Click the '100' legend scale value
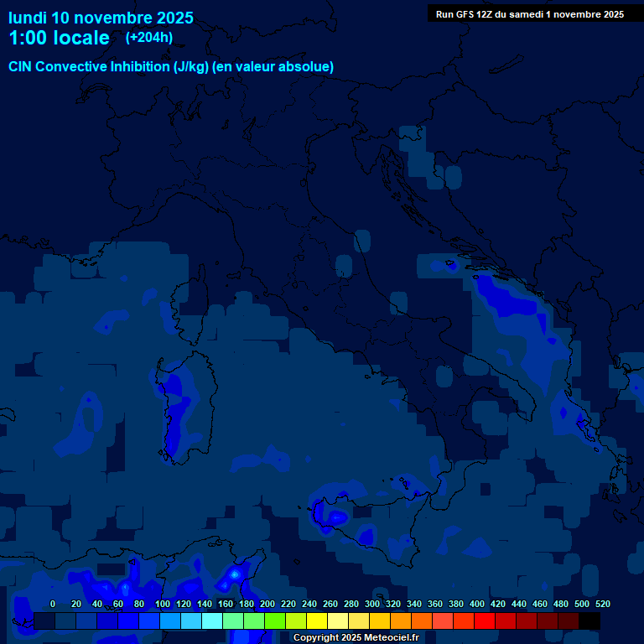This screenshot has height=644, width=644. (163, 604)
